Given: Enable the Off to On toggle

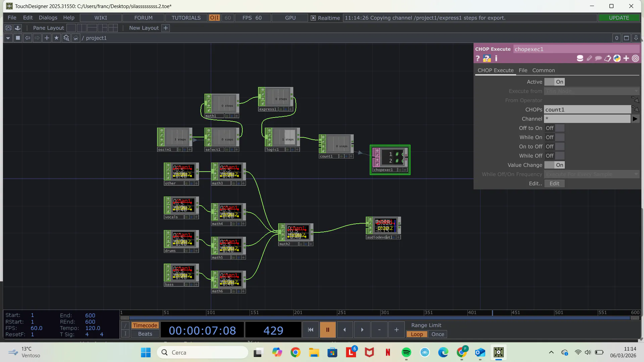Looking at the screenshot, I should (x=554, y=128).
